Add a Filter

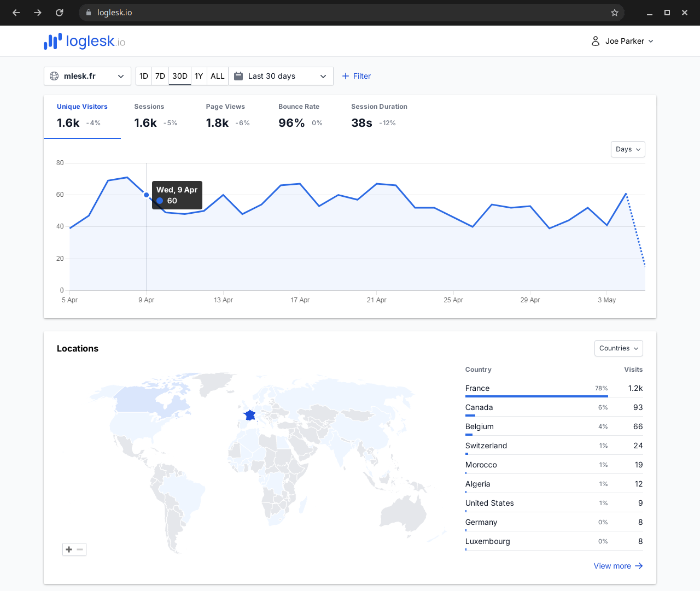pos(357,76)
